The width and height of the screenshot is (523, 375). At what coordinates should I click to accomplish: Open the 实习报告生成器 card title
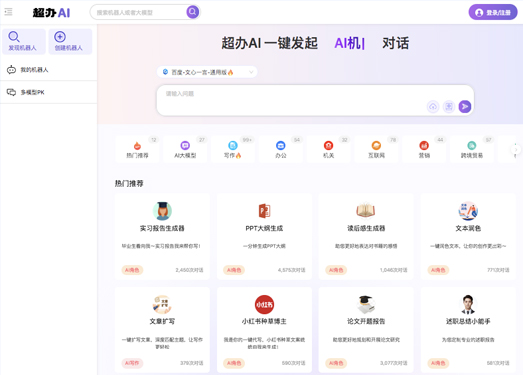pyautogui.click(x=162, y=228)
